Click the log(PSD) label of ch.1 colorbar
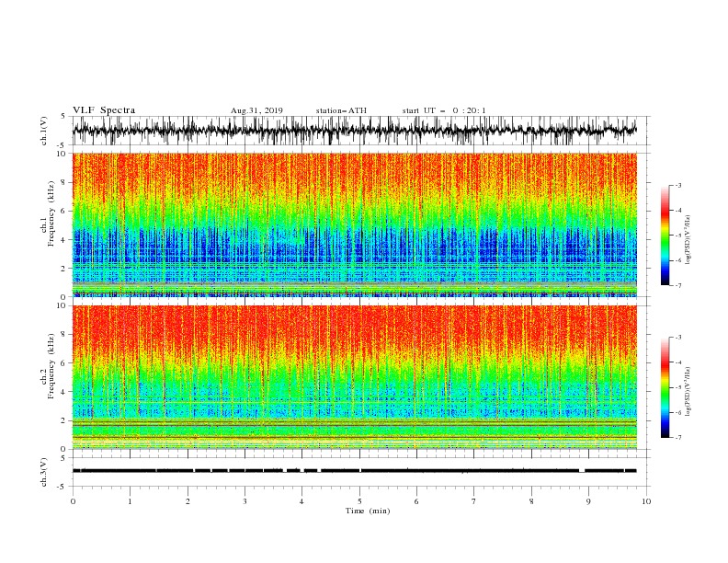The width and height of the screenshot is (728, 563). 688,240
